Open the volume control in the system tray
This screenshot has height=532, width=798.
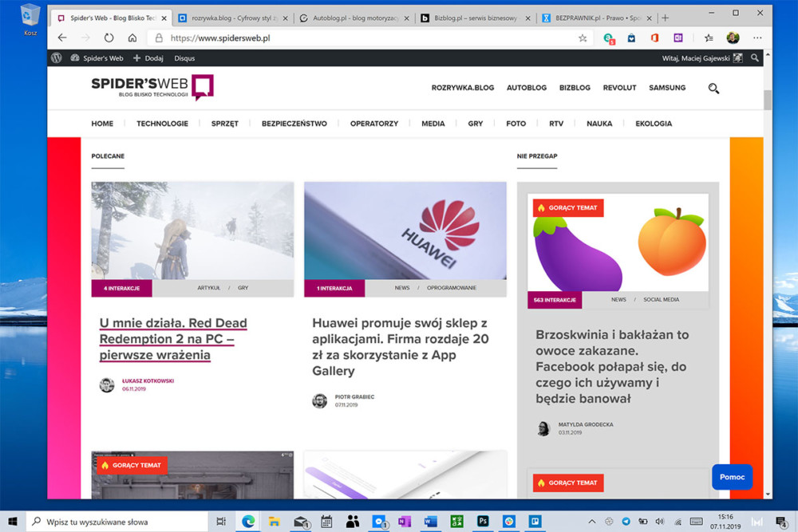(x=660, y=522)
